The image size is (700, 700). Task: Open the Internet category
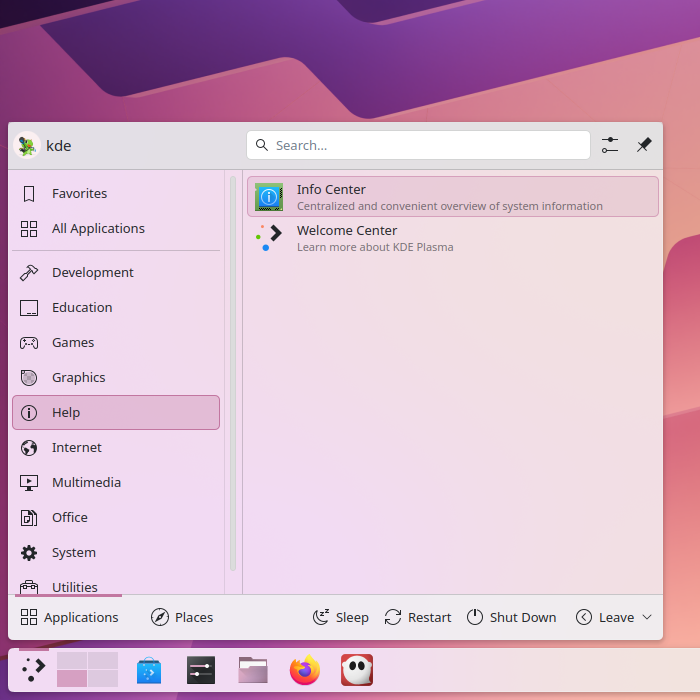pos(116,447)
